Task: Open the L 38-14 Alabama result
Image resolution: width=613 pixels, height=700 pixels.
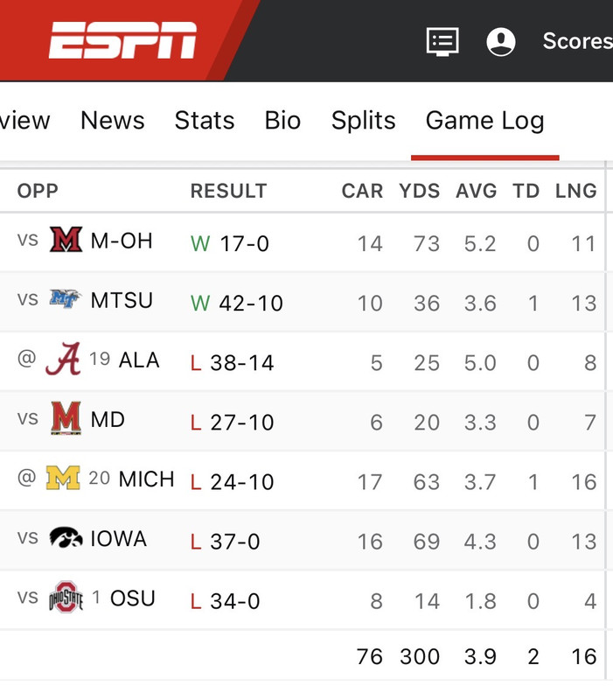Action: pyautogui.click(x=232, y=362)
